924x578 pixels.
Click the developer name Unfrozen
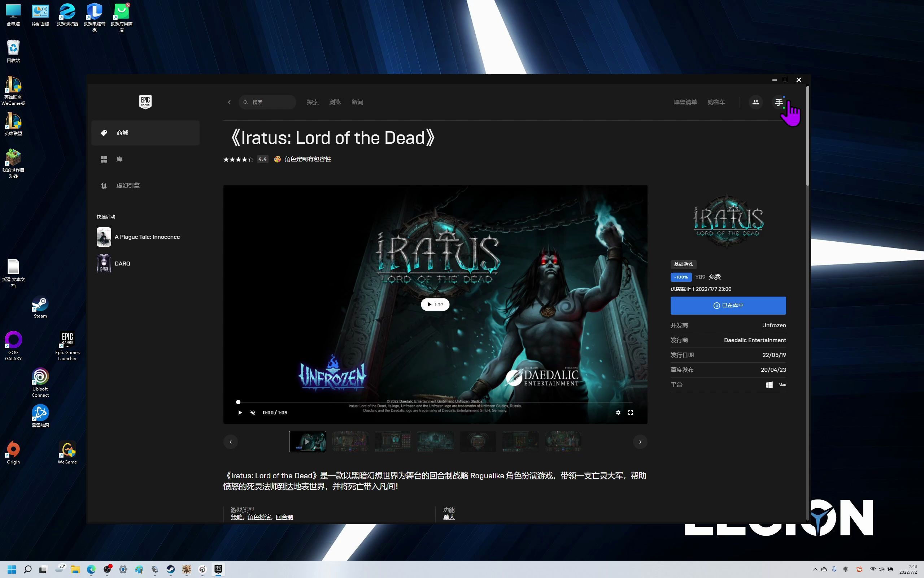(774, 325)
